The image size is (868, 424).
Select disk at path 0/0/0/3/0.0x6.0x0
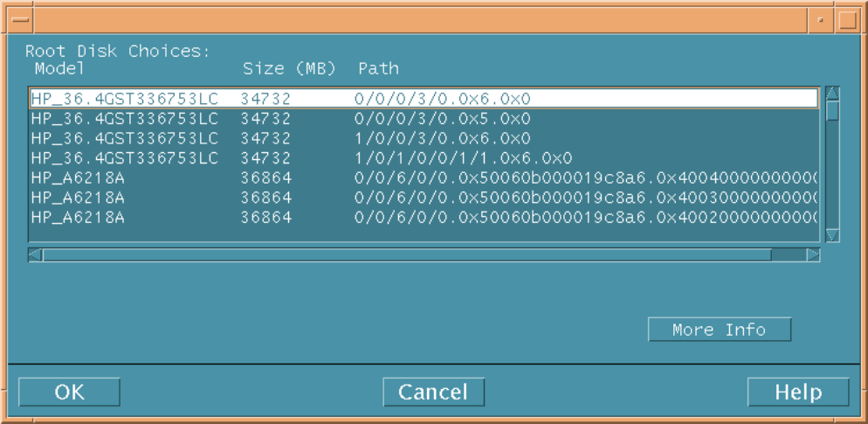[424, 99]
